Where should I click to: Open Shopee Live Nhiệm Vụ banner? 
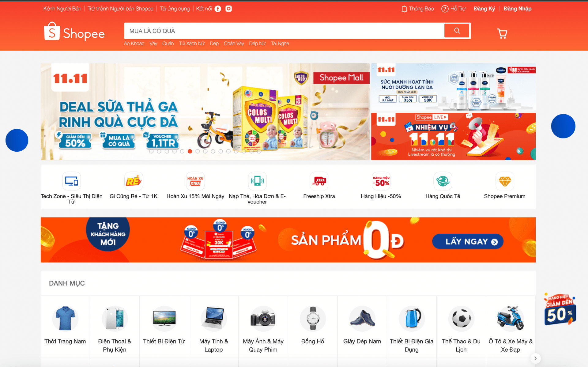point(453,136)
